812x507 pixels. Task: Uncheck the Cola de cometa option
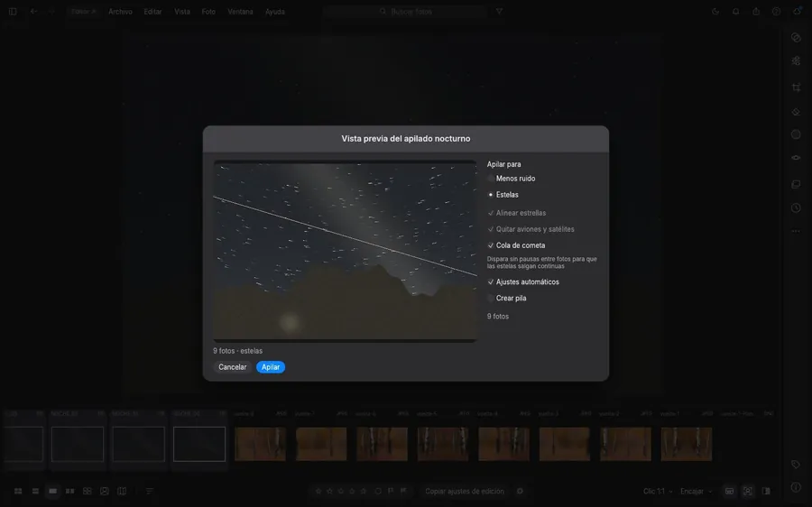[x=516, y=245]
